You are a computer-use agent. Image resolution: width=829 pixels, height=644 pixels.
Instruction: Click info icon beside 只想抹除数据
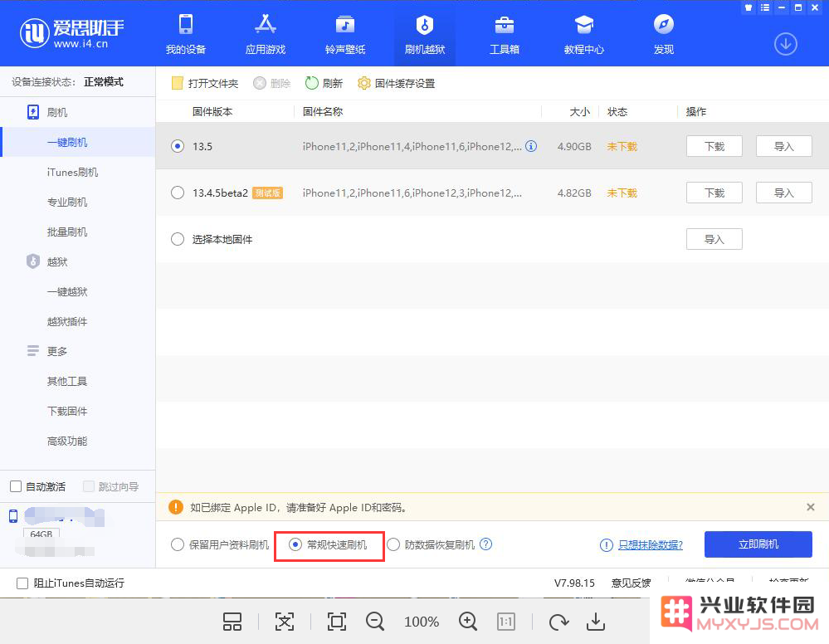[607, 545]
